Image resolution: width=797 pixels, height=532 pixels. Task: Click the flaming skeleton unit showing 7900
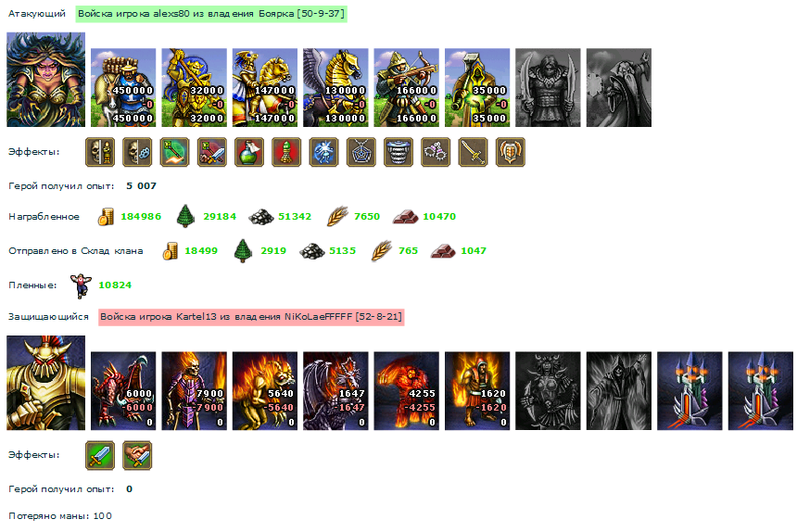195,391
